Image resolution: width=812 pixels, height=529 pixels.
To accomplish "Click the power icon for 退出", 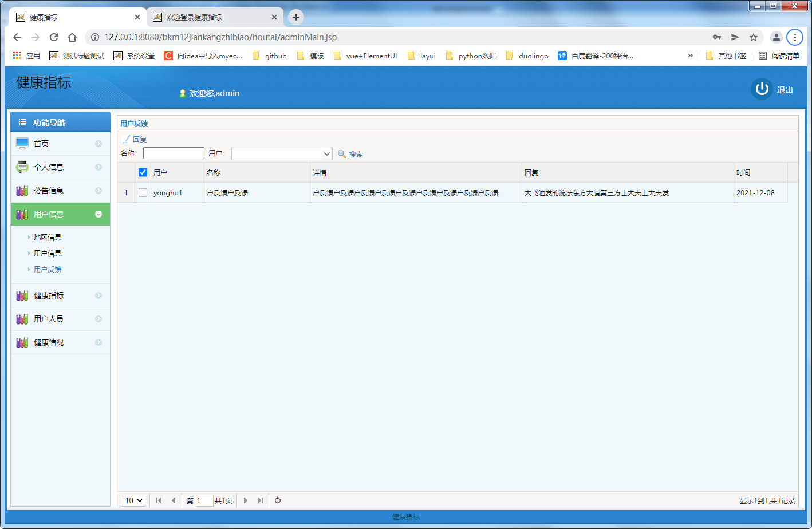I will pyautogui.click(x=762, y=89).
